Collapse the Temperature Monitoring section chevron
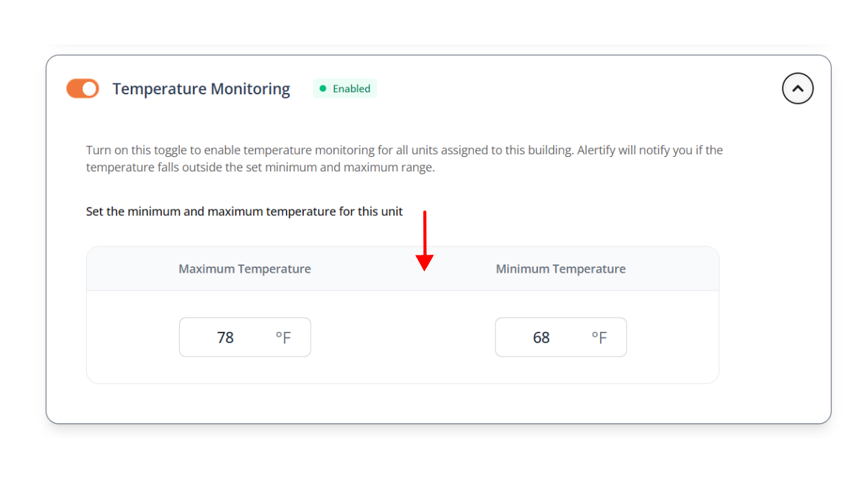 (798, 89)
